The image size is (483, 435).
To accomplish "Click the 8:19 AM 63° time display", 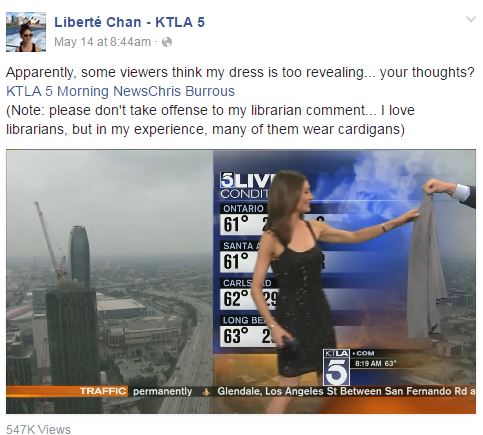I will pyautogui.click(x=374, y=363).
